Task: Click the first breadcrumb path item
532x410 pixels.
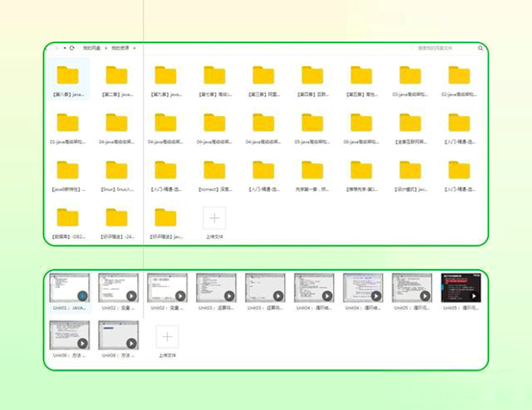Action: click(91, 48)
